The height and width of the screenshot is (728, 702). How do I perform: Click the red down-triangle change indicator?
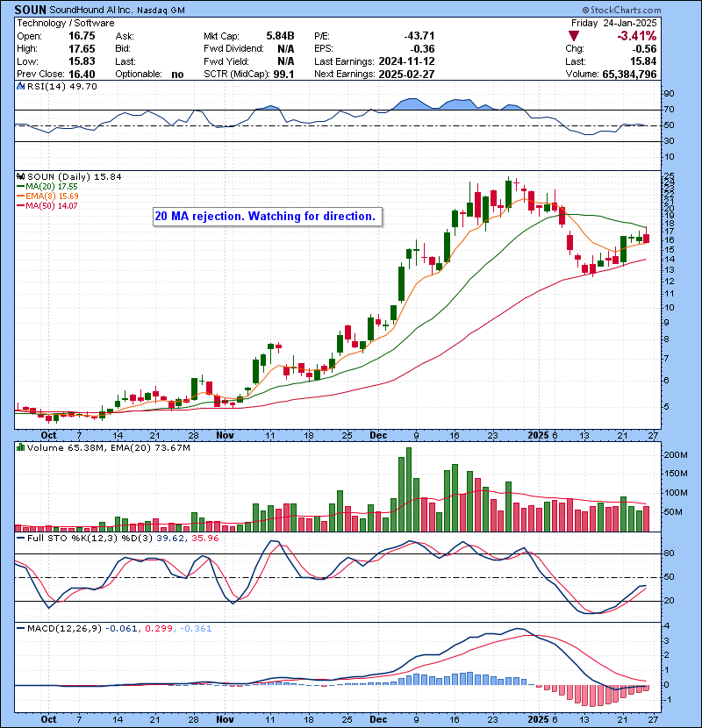pyautogui.click(x=574, y=36)
